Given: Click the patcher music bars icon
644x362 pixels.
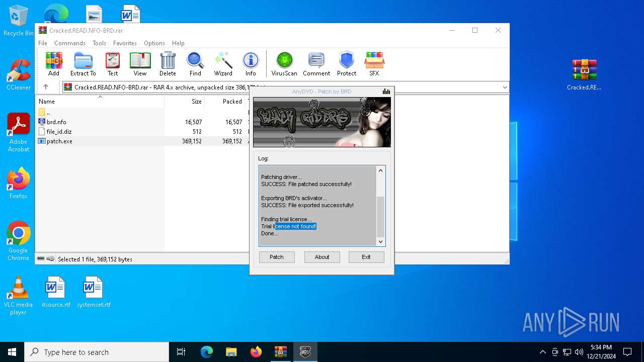Looking at the screenshot, I should click(x=386, y=92).
